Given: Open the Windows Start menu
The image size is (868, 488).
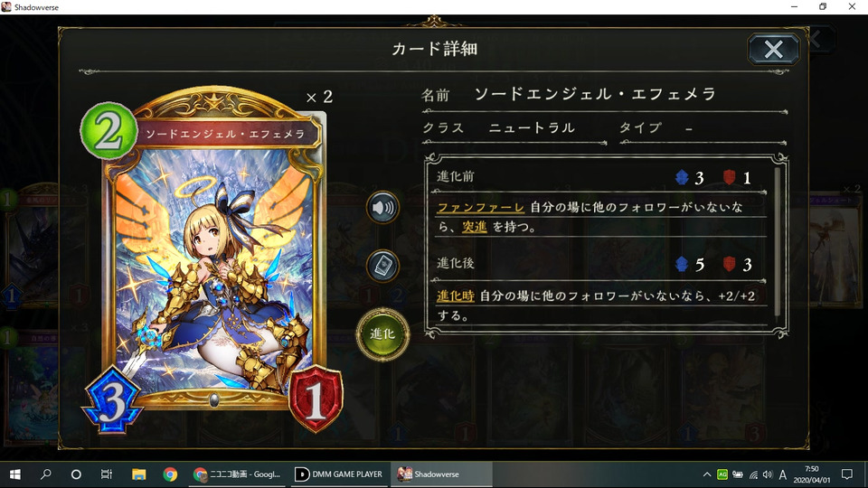Looking at the screenshot, I should 15,474.
